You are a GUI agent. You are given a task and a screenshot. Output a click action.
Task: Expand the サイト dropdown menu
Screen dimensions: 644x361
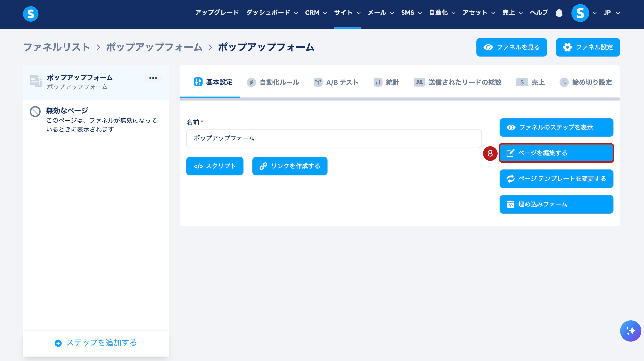click(x=347, y=13)
